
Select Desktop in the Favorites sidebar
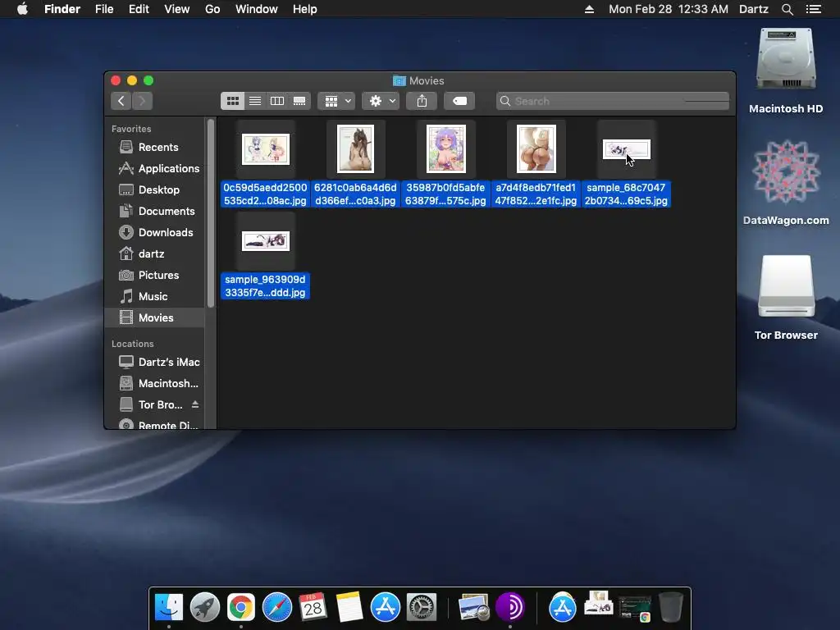click(155, 189)
